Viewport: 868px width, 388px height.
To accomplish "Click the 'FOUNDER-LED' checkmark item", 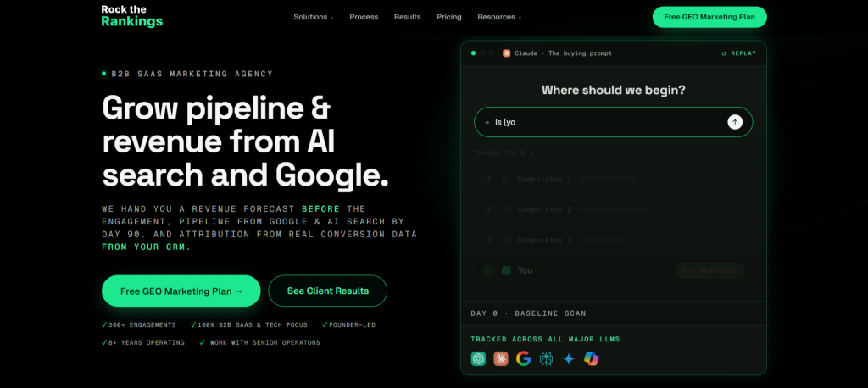I will (x=348, y=325).
